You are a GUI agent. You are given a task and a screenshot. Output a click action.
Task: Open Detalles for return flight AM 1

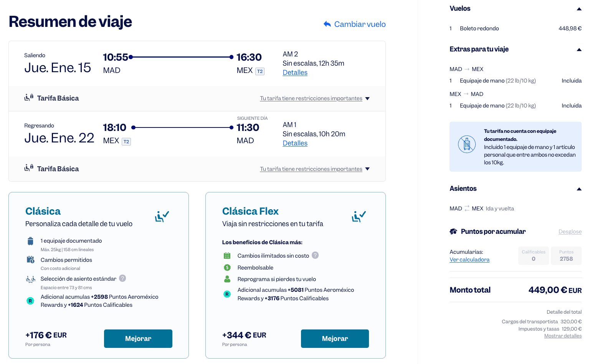click(295, 143)
